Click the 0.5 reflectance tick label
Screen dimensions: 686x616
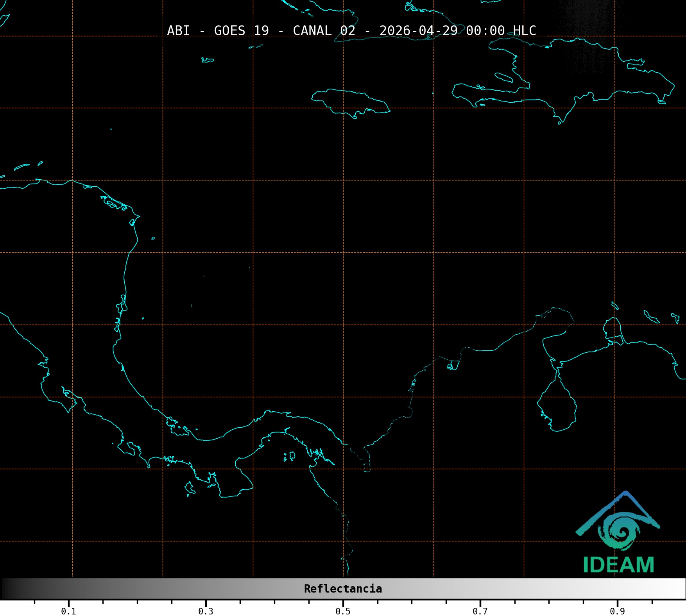(343, 611)
